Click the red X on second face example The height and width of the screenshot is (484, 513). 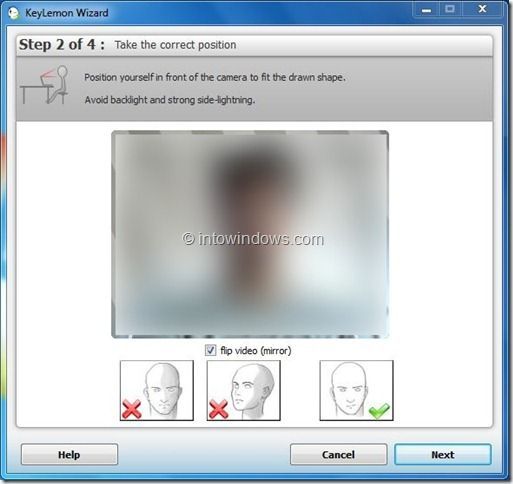(x=218, y=409)
